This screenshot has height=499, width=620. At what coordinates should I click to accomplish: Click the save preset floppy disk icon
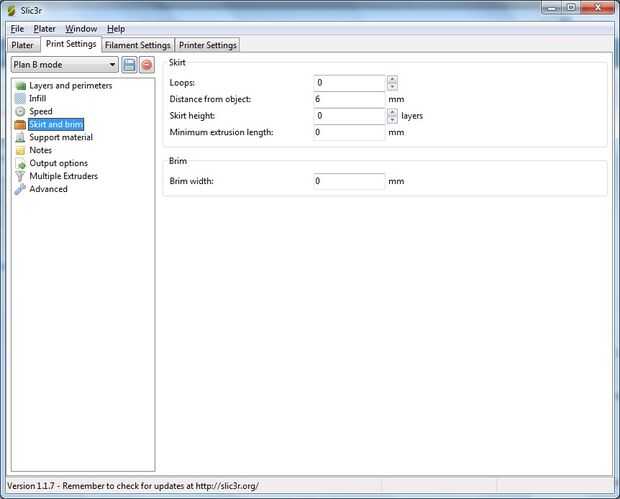click(129, 65)
